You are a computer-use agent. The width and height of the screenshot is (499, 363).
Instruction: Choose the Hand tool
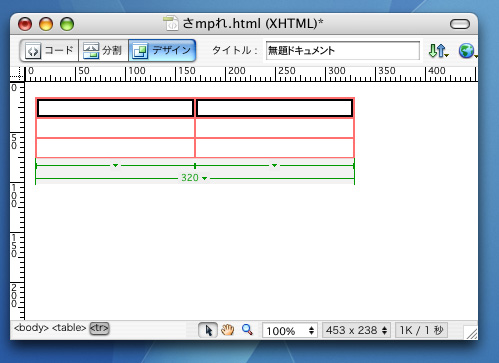coord(228,330)
